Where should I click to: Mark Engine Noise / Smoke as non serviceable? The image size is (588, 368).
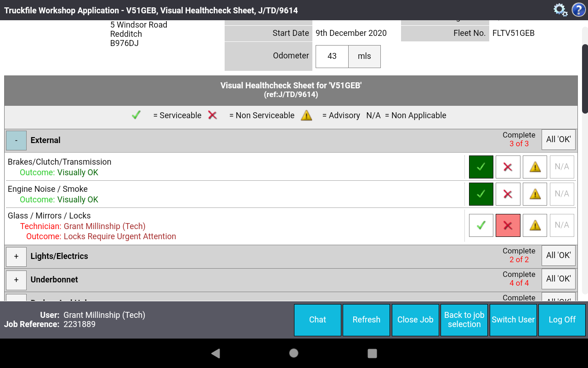pos(508,194)
